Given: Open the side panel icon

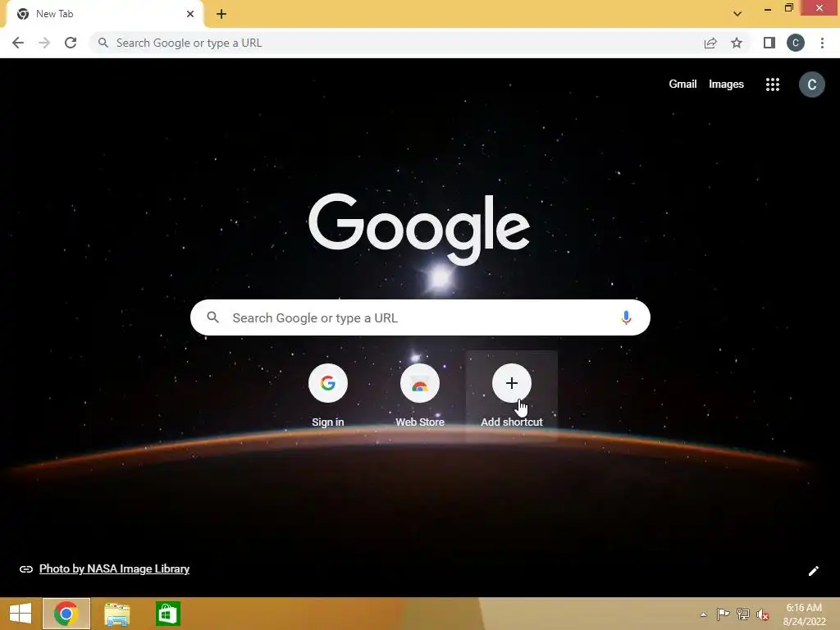Looking at the screenshot, I should coord(769,43).
